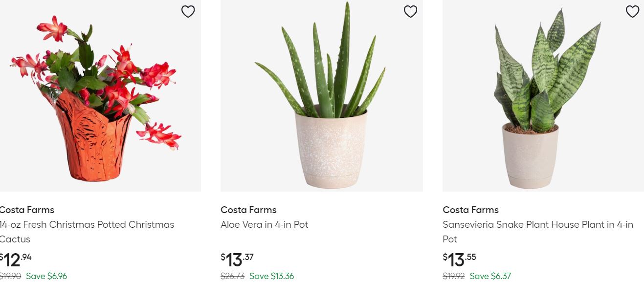644x282 pixels.
Task: Click the Save $6.96 discount text
Action: (x=46, y=276)
